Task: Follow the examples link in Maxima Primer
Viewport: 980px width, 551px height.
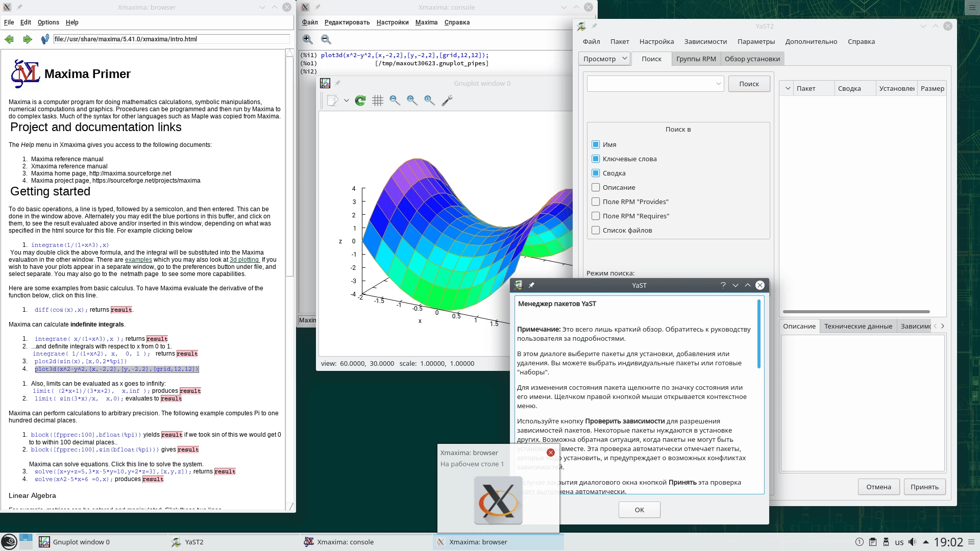Action: point(138,260)
